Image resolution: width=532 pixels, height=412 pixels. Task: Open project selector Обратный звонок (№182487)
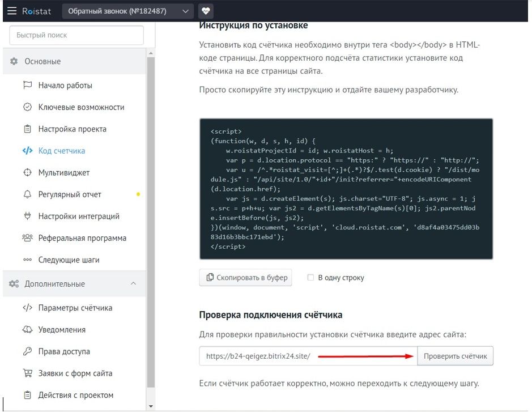pos(128,11)
